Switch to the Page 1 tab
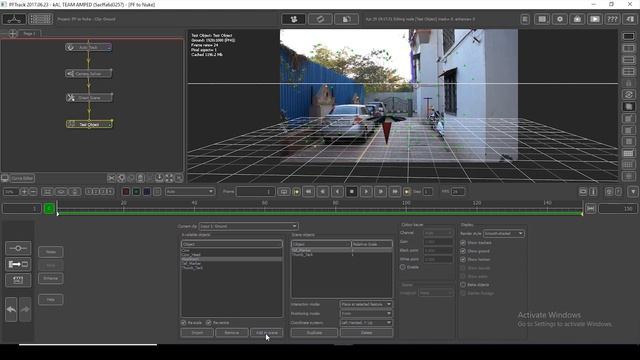The height and width of the screenshot is (360, 640). coord(29,33)
